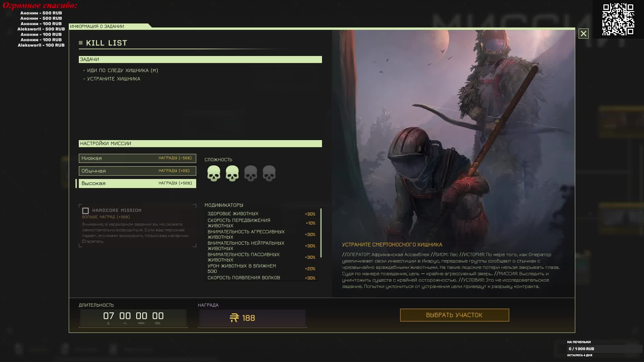Select Обычная difficulty option
The width and height of the screenshot is (644, 362).
click(x=137, y=171)
